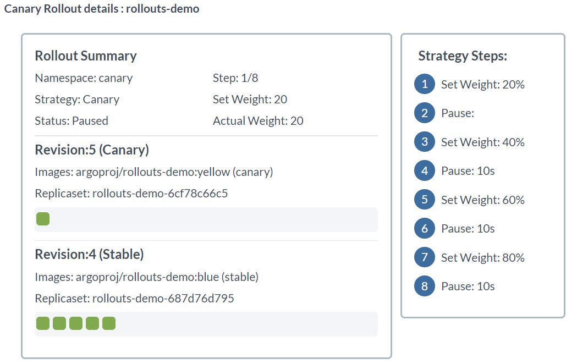Image resolution: width=588 pixels, height=364 pixels.
Task: Click the Status: Paused label
Action: coord(72,121)
